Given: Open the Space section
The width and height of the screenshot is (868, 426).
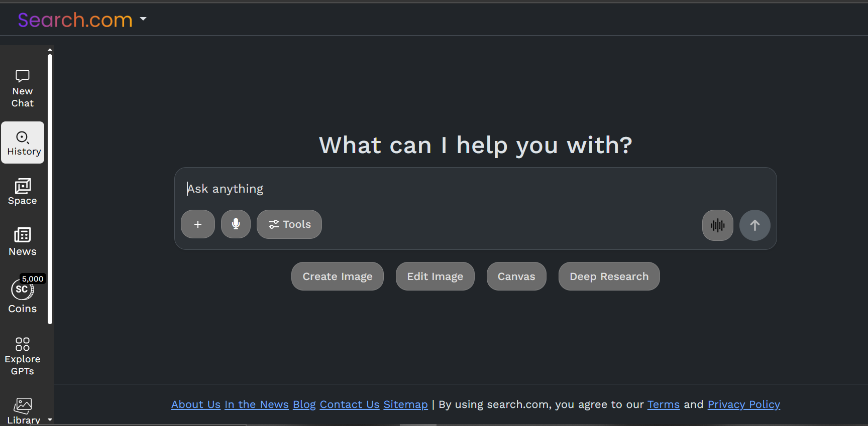Looking at the screenshot, I should (x=22, y=191).
